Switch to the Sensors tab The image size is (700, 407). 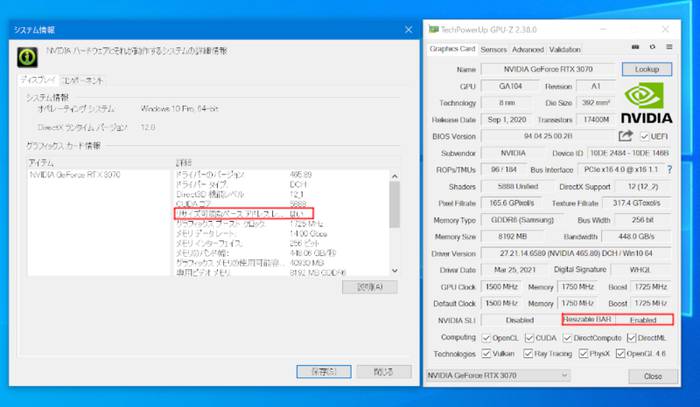pos(493,50)
